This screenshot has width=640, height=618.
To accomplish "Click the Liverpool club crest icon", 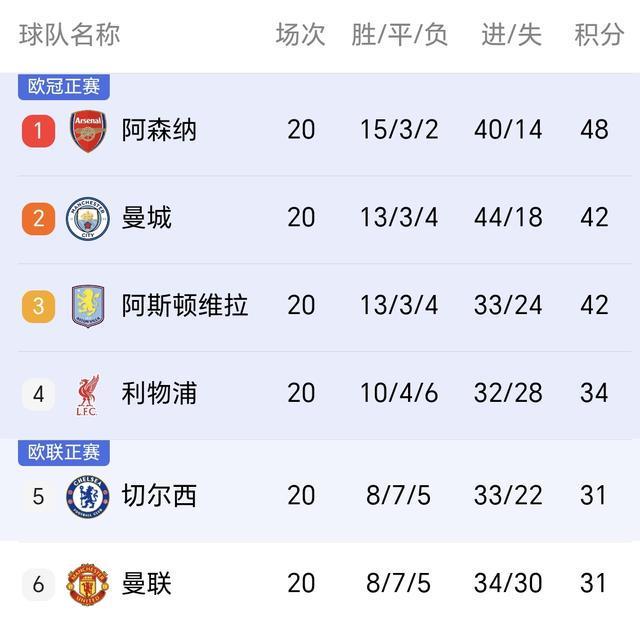I will 88,394.
